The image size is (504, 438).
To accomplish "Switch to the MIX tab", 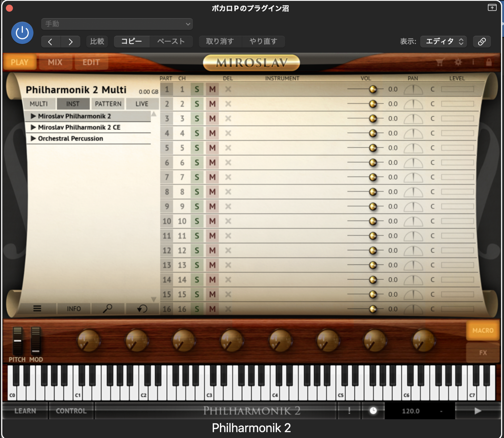I will (55, 62).
